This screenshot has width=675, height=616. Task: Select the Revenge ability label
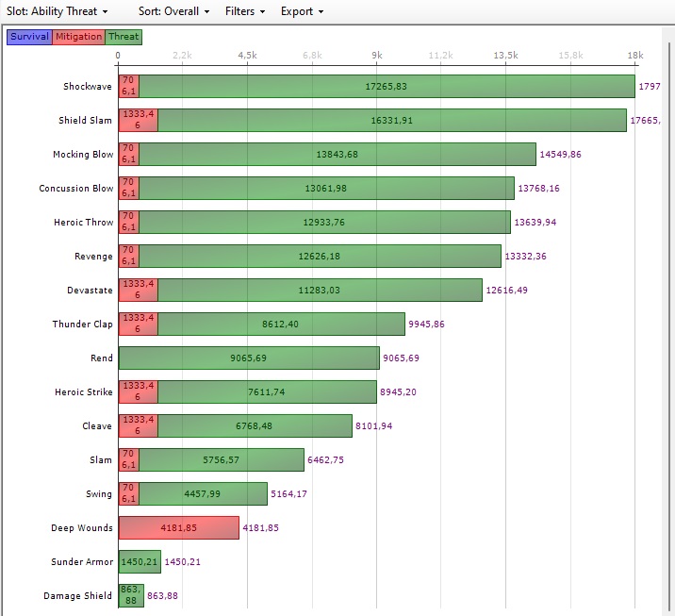93,257
